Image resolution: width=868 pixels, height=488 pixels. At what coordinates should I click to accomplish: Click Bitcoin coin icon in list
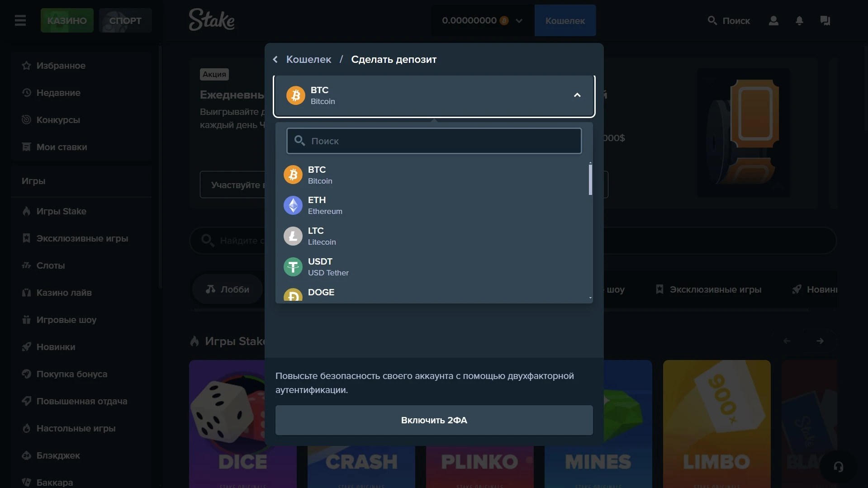tap(293, 175)
